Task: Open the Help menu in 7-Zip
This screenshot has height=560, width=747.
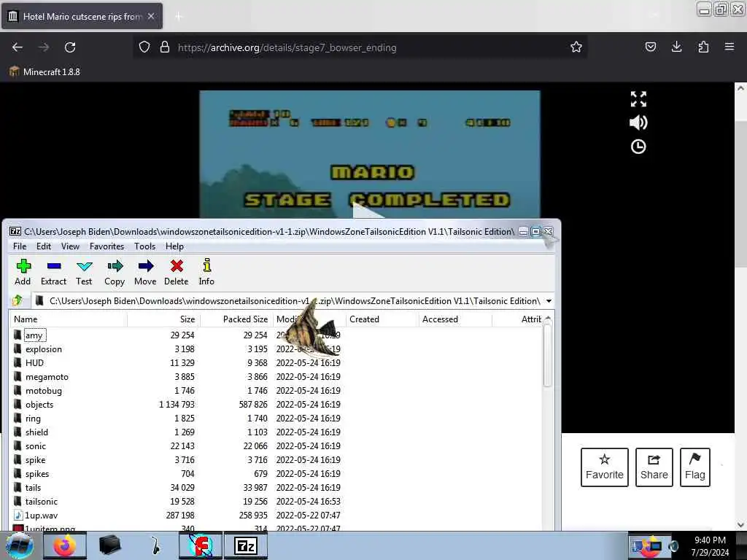Action: (x=174, y=246)
